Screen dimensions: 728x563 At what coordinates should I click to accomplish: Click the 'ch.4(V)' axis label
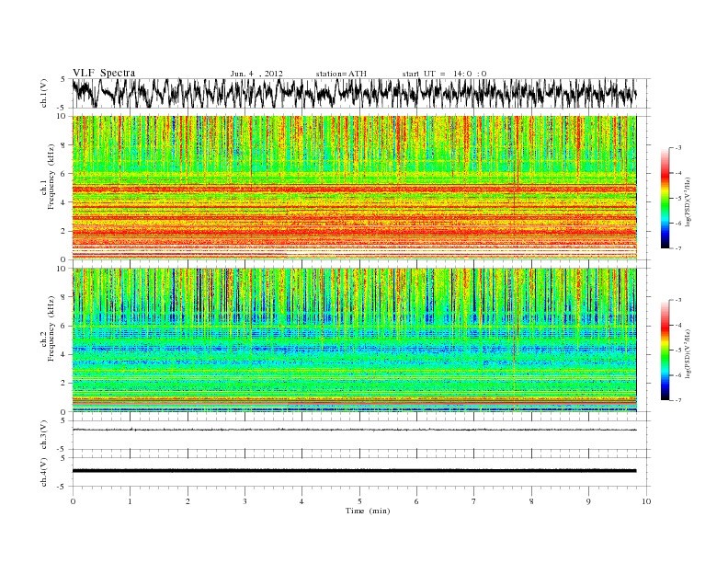click(44, 472)
